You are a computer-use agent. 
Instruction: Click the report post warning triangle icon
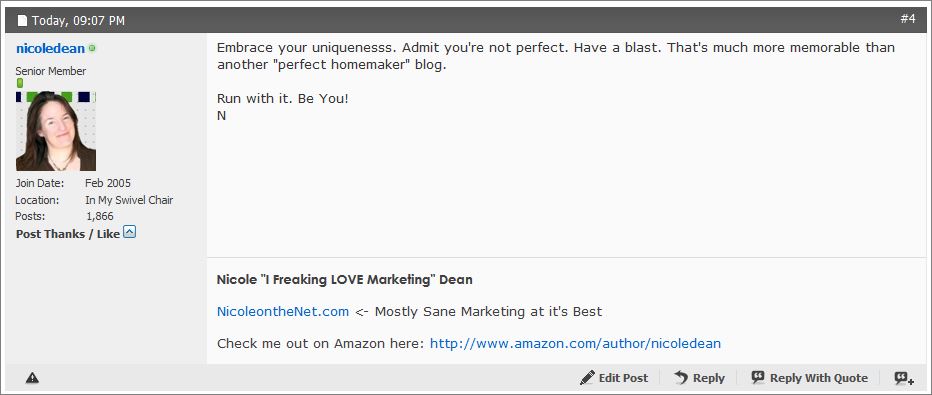(x=32, y=378)
